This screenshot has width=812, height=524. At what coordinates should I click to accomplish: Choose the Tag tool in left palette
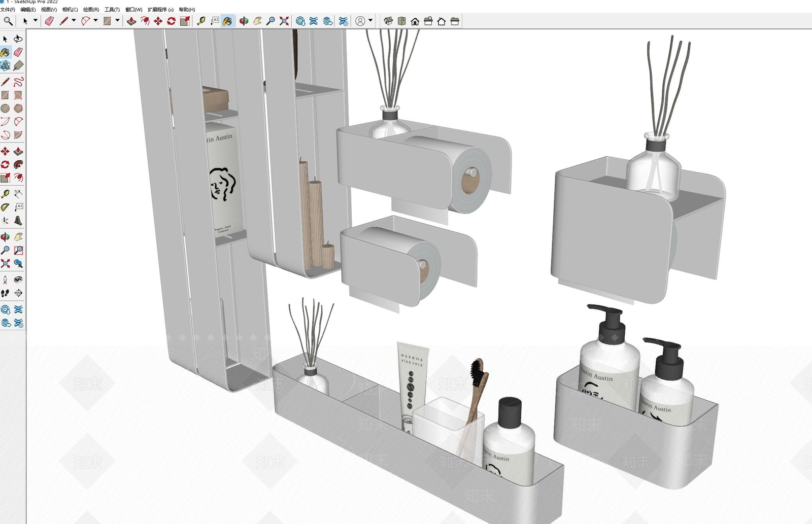point(18,65)
